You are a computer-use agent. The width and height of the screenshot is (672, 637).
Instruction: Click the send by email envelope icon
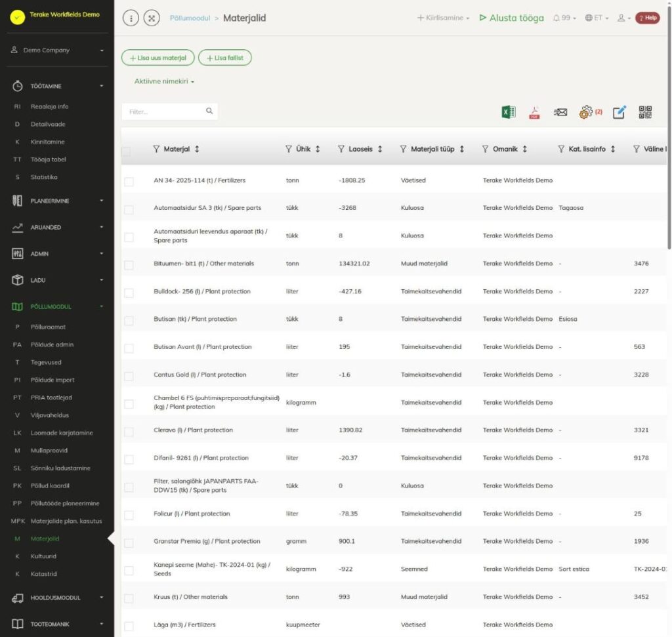coord(560,112)
